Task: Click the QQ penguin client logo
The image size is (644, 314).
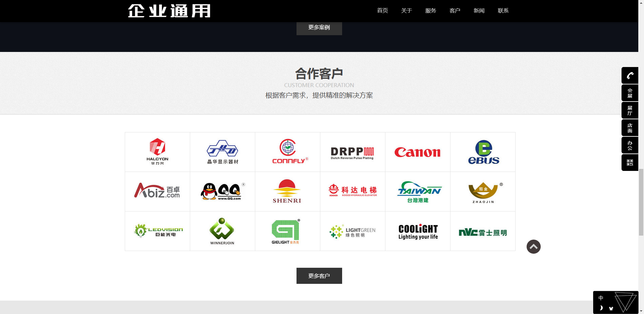Action: point(223,191)
